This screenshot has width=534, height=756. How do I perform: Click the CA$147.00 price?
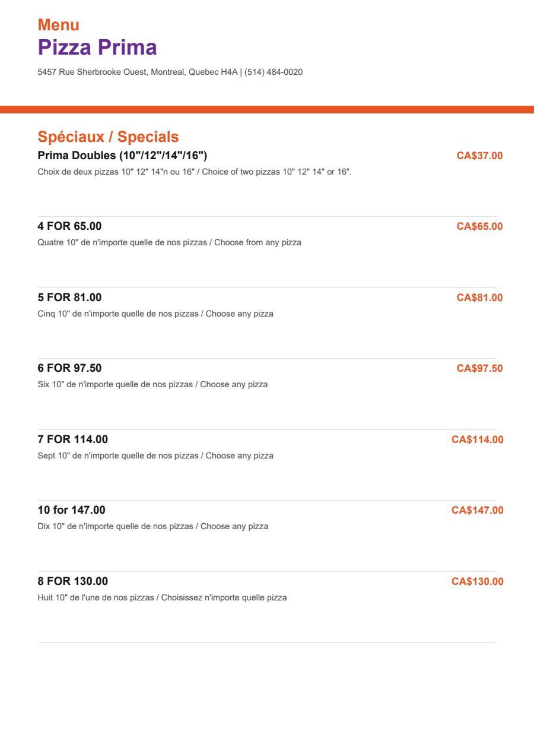[477, 510]
